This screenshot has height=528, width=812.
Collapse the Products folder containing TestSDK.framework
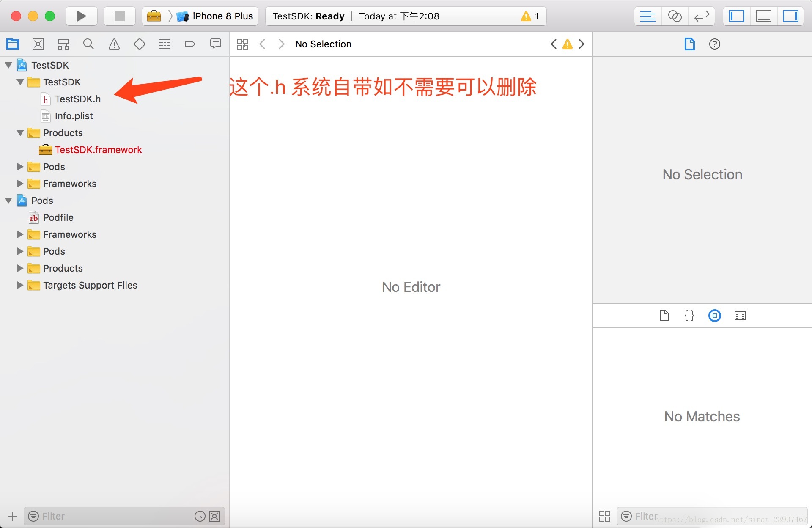[x=20, y=133]
